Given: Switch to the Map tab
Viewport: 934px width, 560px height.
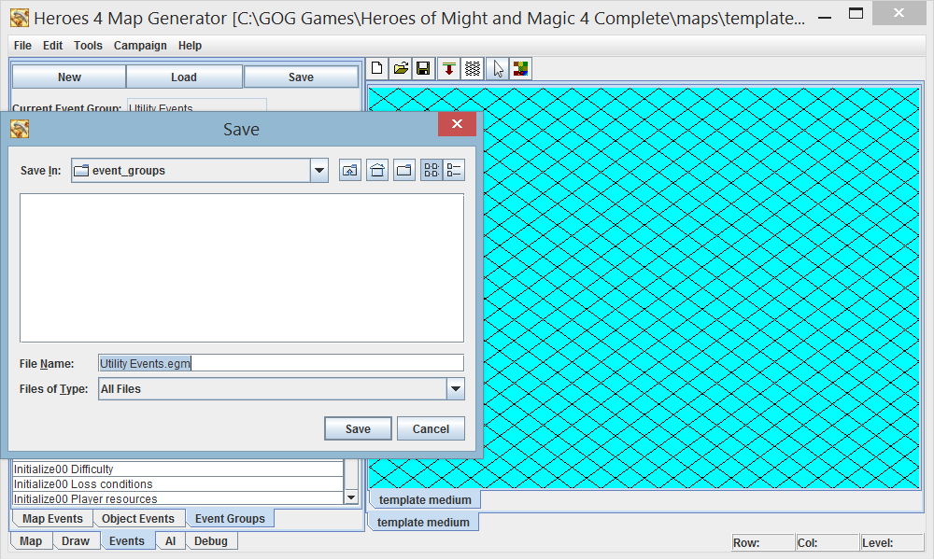Looking at the screenshot, I should point(31,541).
